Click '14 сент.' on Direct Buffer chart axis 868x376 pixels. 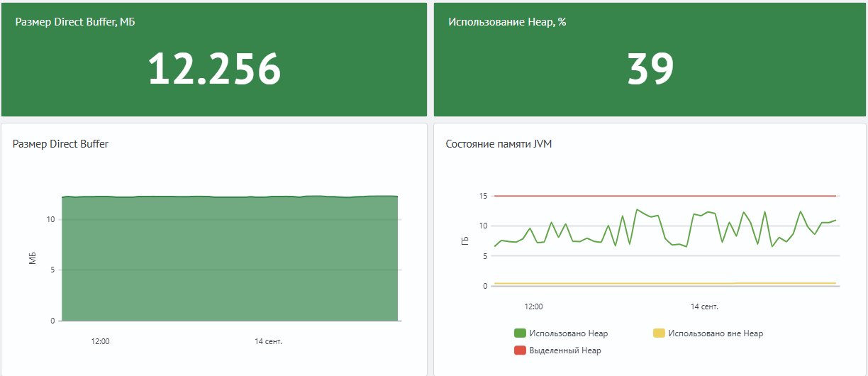pyautogui.click(x=269, y=341)
